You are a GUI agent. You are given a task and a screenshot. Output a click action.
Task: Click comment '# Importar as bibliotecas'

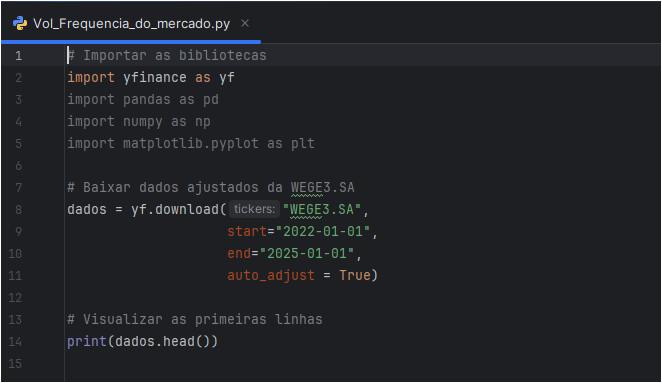[x=167, y=55]
